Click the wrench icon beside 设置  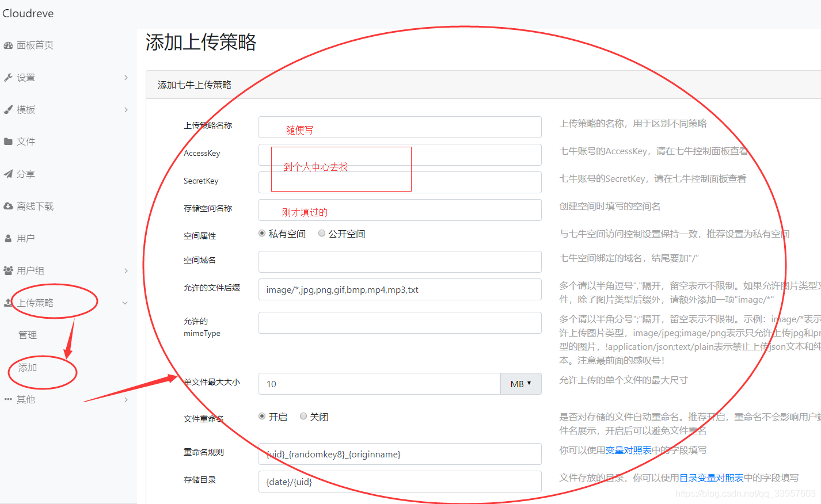tap(8, 78)
